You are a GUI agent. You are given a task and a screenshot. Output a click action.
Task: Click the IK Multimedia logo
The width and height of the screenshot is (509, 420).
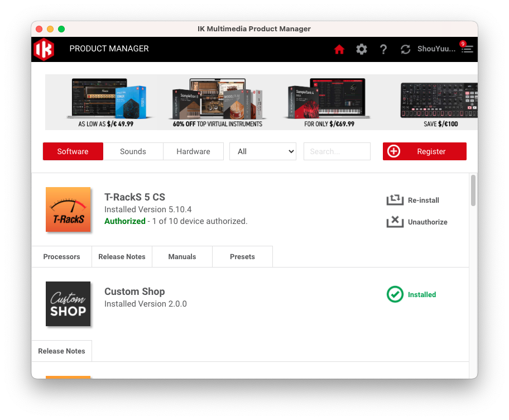pyautogui.click(x=44, y=49)
